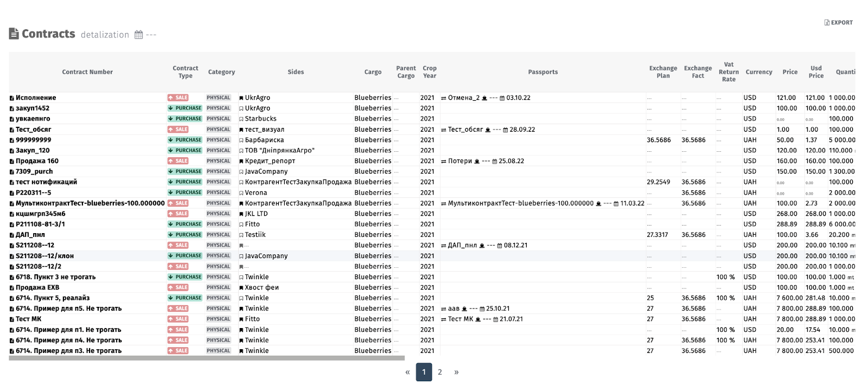Click the side name Starbucks
This screenshot has width=868, height=392.
(x=261, y=119)
